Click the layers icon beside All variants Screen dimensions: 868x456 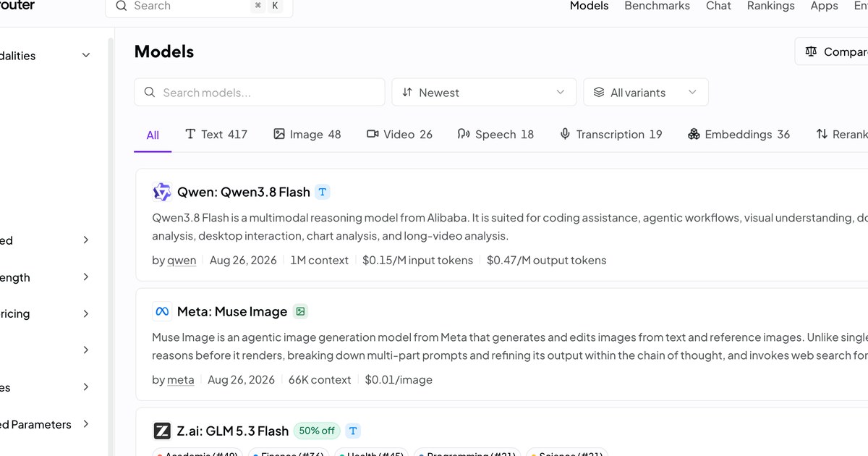click(599, 92)
